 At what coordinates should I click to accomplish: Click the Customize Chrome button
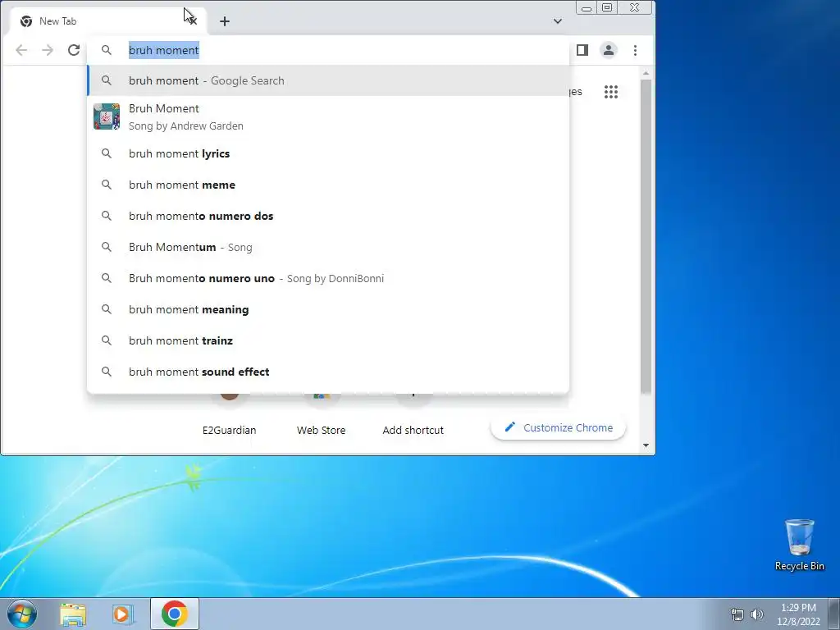tap(558, 428)
